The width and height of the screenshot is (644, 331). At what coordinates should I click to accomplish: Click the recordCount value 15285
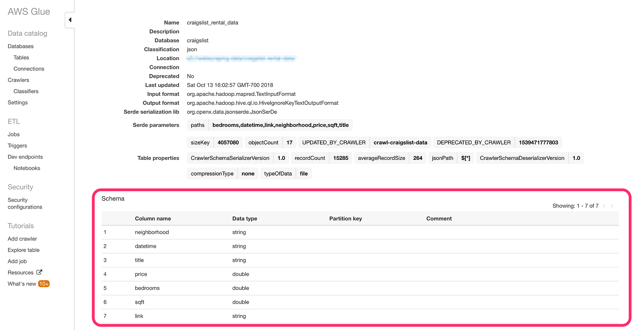click(341, 158)
